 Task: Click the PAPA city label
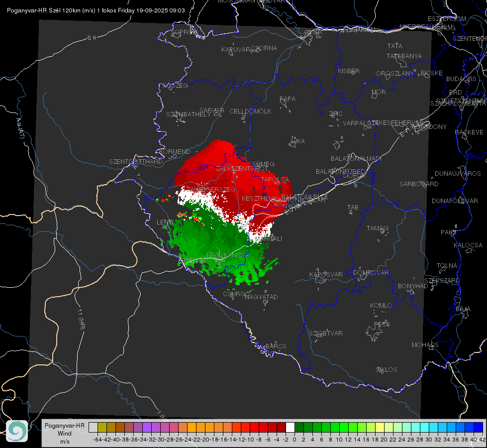click(x=288, y=99)
